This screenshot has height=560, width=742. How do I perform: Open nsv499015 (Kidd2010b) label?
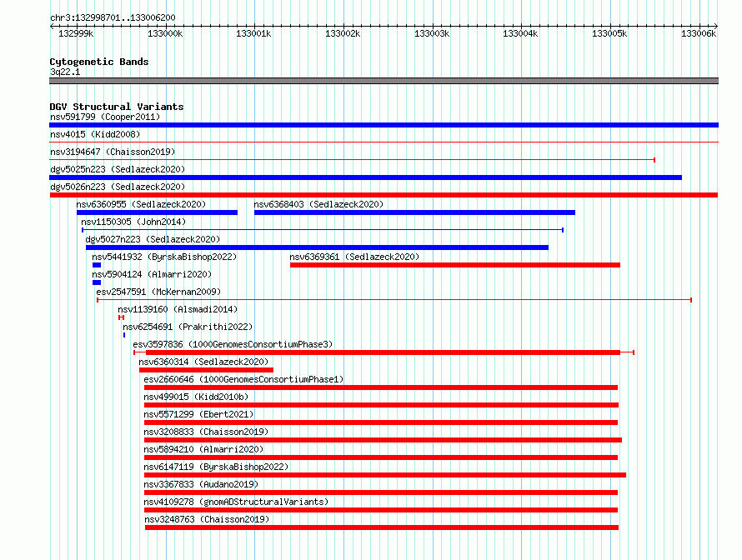196,397
